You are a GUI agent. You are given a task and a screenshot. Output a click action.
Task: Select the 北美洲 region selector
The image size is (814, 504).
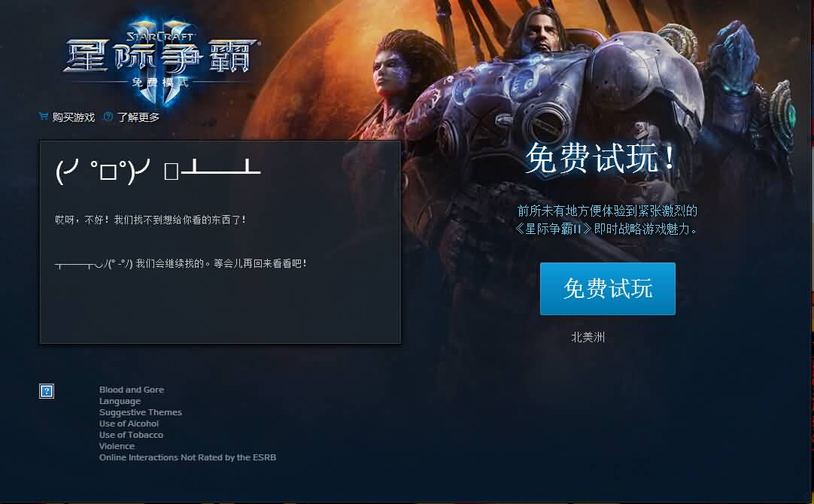tap(588, 338)
